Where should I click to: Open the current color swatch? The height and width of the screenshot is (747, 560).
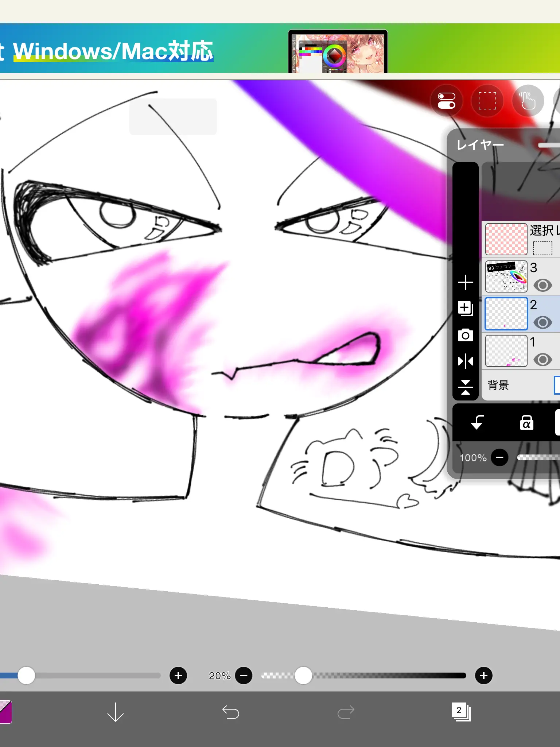(6, 712)
